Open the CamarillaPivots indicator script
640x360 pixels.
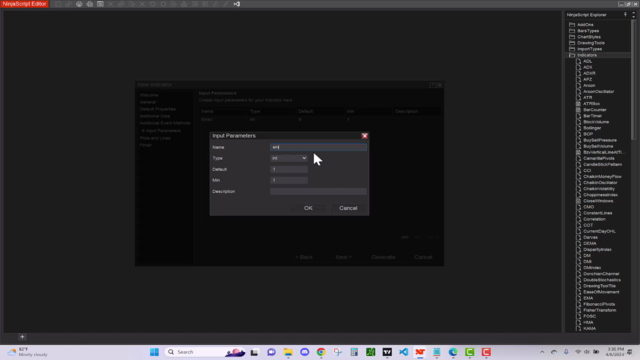(x=598, y=158)
